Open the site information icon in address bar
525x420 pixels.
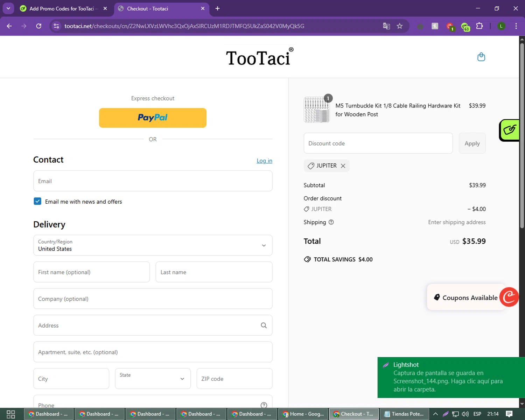click(56, 26)
